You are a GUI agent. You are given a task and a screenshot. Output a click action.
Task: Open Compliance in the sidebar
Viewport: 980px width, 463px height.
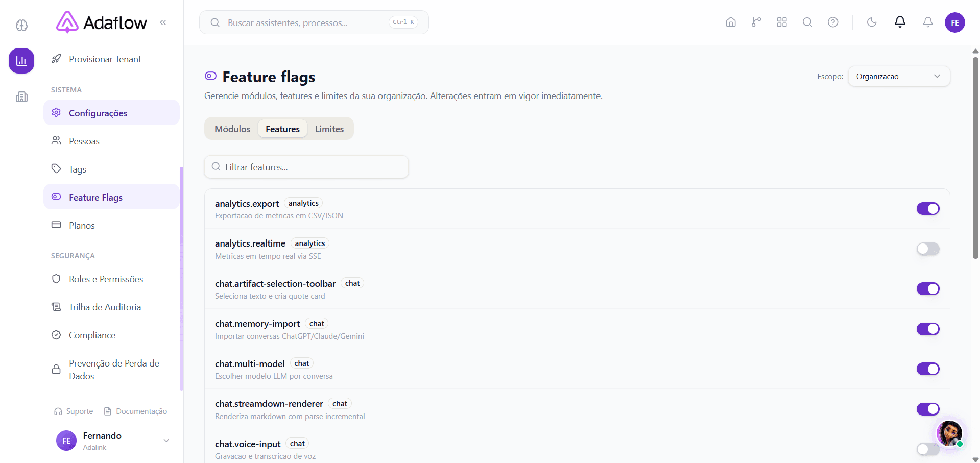(x=111, y=335)
